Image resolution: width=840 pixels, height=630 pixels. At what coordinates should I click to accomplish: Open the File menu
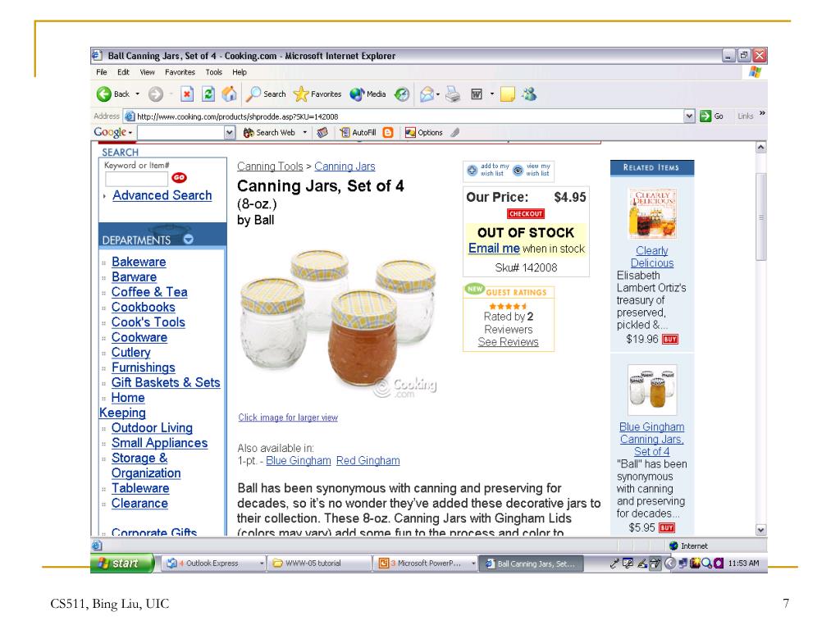pos(102,72)
